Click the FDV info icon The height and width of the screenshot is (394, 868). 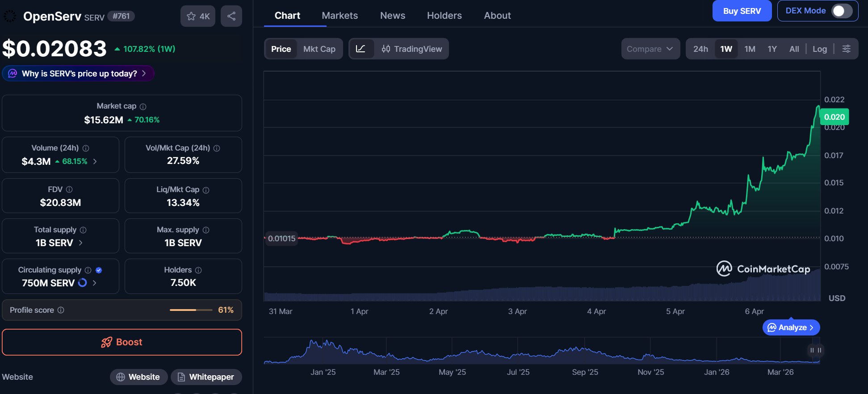[69, 189]
